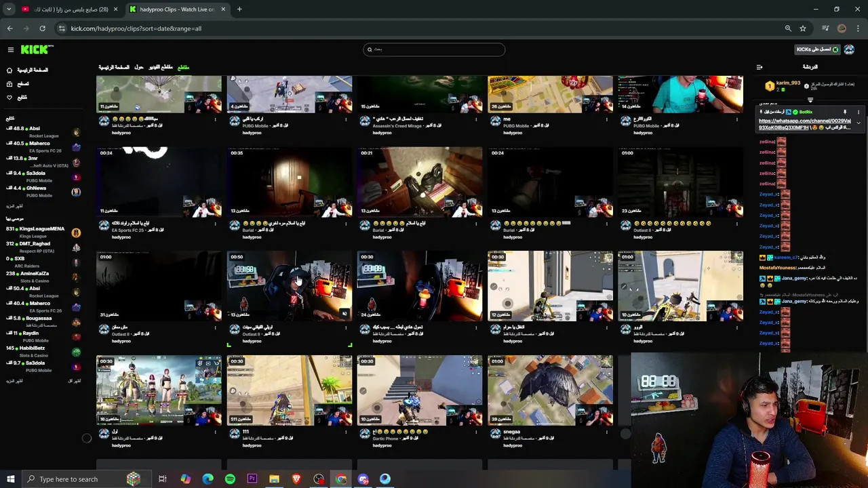Switch to the channel Home tab
Screen dimensions: 868x488
point(114,67)
